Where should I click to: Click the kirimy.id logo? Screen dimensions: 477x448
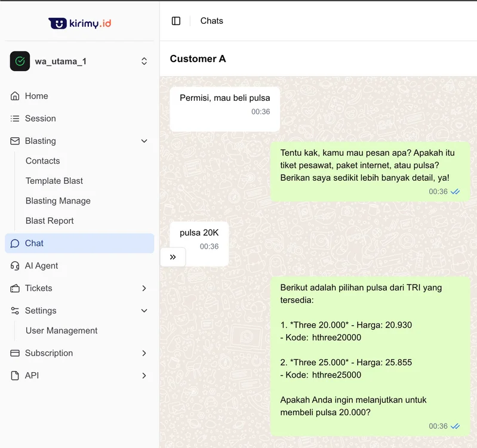[79, 23]
